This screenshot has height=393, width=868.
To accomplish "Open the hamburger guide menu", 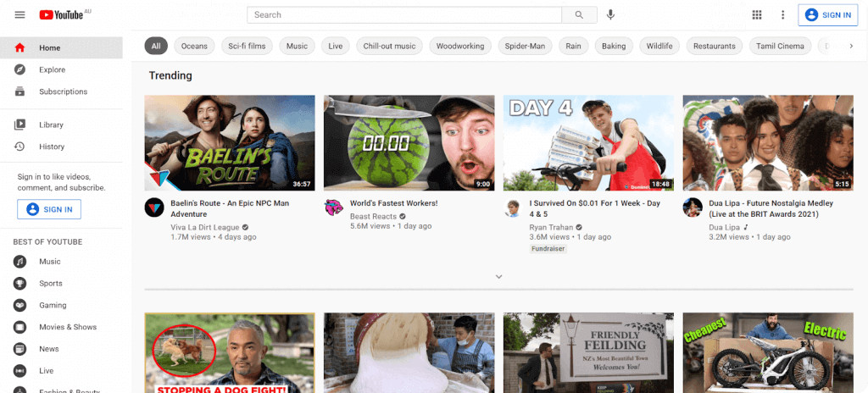I will [20, 15].
